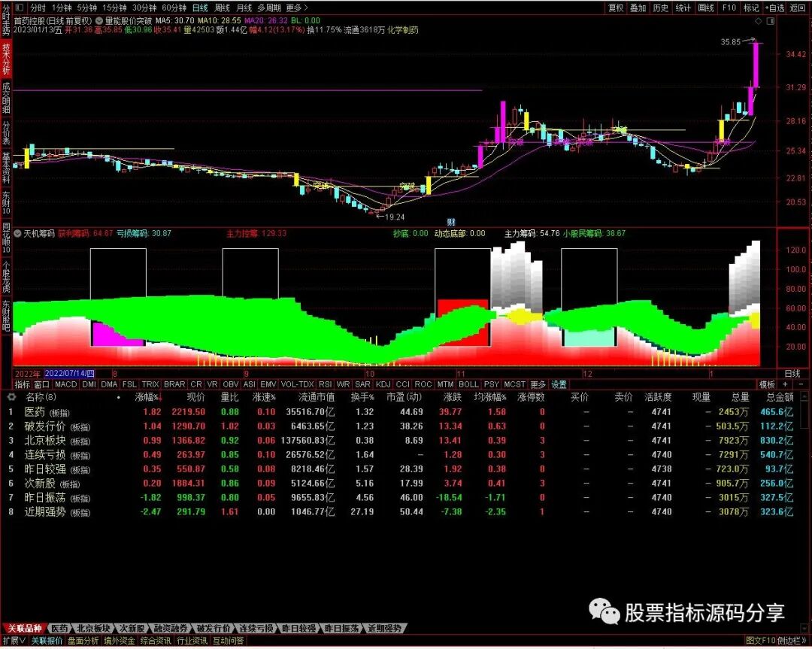Viewport: 812px width, 649px height.
Task: Click the 窗口 window button
Action: coord(41,384)
